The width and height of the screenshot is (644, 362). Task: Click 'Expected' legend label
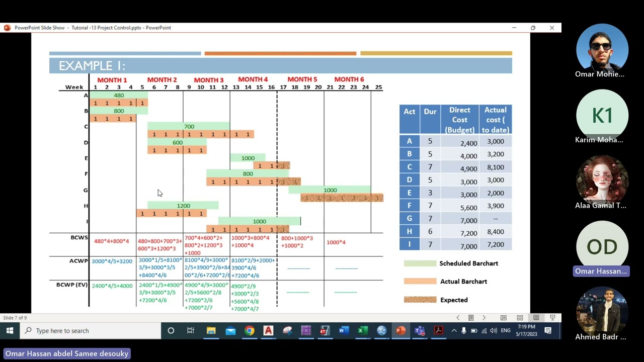point(454,300)
